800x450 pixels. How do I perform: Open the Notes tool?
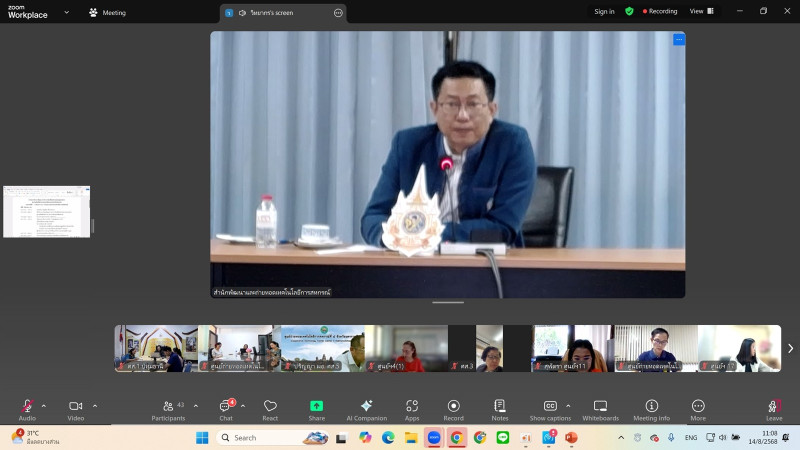(x=500, y=408)
